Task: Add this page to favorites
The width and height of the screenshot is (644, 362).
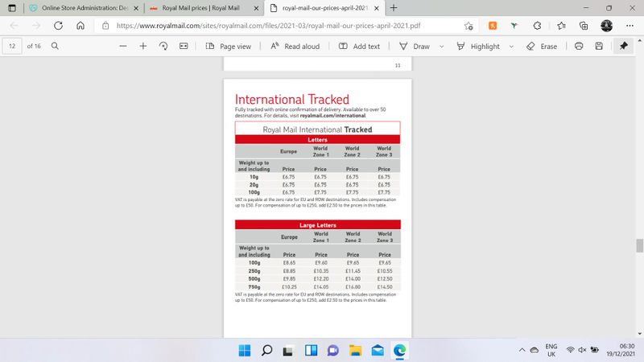Action: (469, 26)
